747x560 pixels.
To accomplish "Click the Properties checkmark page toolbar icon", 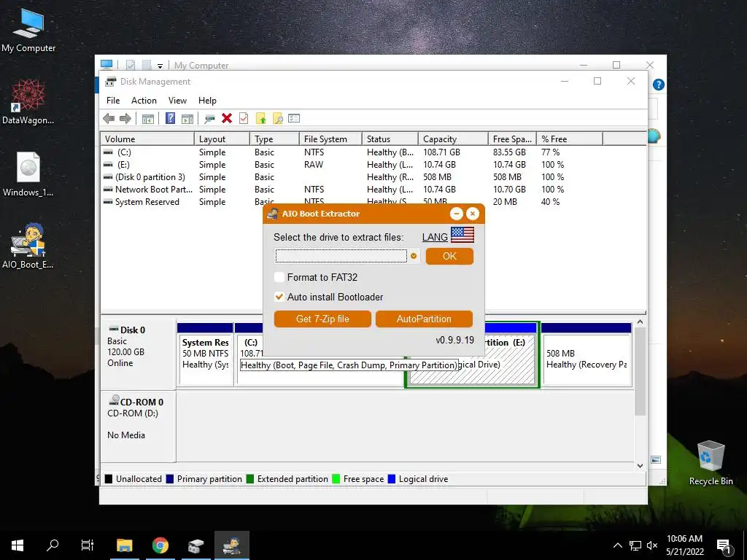I will click(x=244, y=118).
